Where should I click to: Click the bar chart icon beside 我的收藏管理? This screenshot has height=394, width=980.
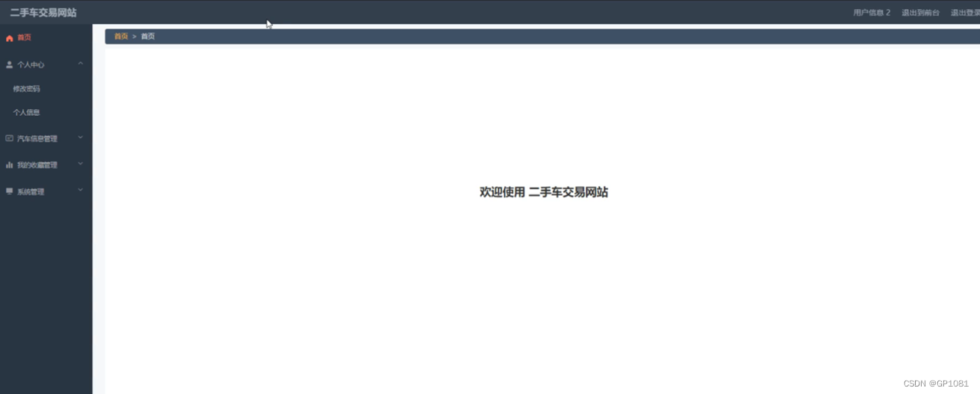point(10,164)
